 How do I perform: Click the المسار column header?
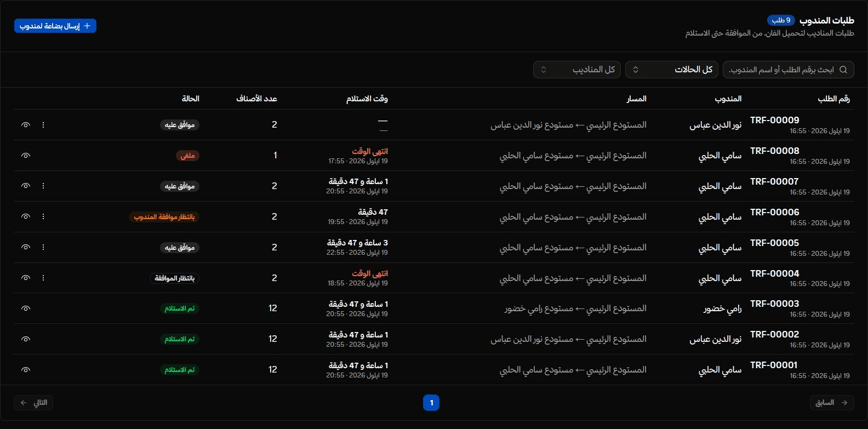point(636,99)
